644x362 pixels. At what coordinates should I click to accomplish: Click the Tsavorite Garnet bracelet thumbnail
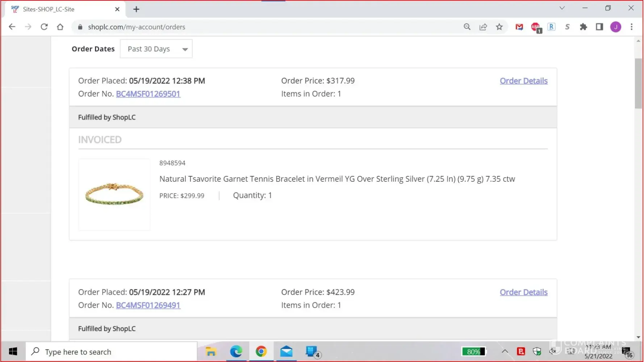[x=114, y=194]
